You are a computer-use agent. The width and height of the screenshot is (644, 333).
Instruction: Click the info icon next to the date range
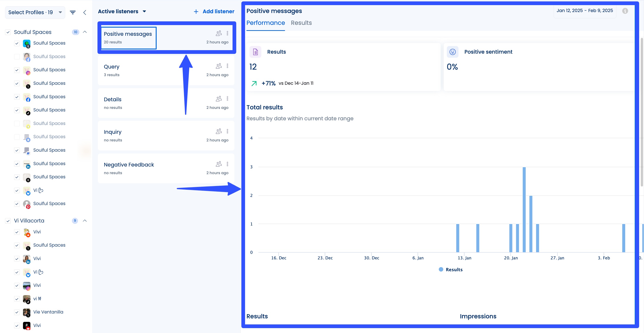click(x=625, y=11)
